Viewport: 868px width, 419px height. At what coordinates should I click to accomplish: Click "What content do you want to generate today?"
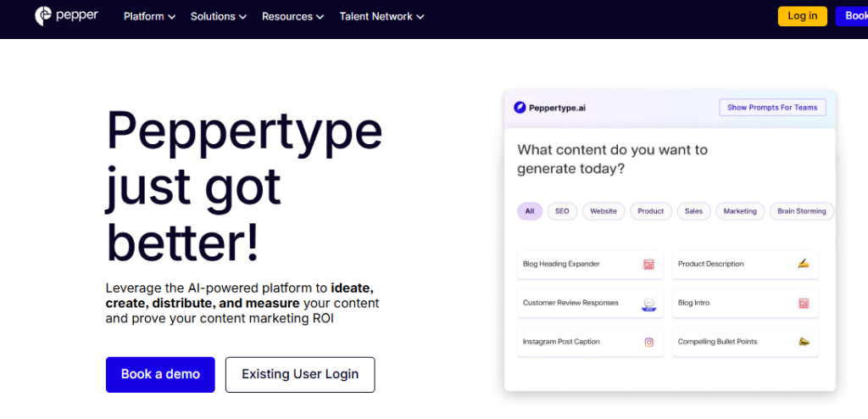click(x=612, y=159)
